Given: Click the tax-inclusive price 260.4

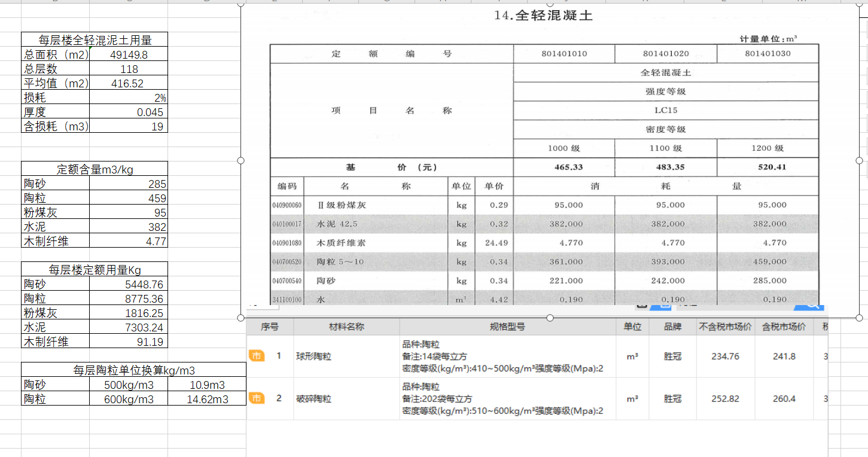Looking at the screenshot, I should coord(784,398).
